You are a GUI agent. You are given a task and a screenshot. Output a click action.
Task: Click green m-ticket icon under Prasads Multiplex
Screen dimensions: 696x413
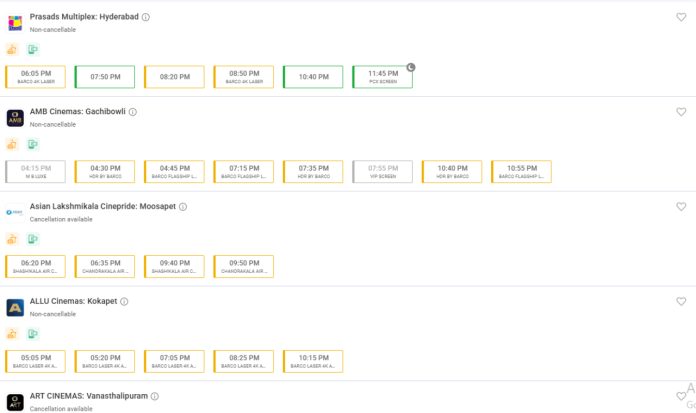pyautogui.click(x=32, y=49)
